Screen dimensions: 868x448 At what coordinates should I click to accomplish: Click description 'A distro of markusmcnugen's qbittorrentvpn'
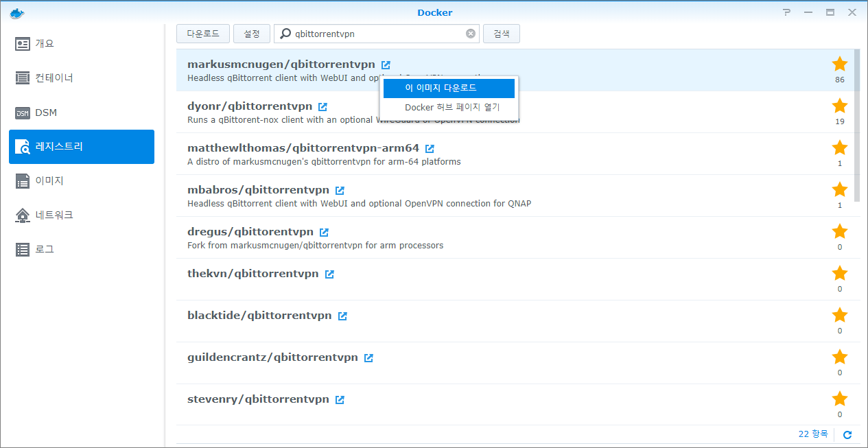pyautogui.click(x=324, y=162)
